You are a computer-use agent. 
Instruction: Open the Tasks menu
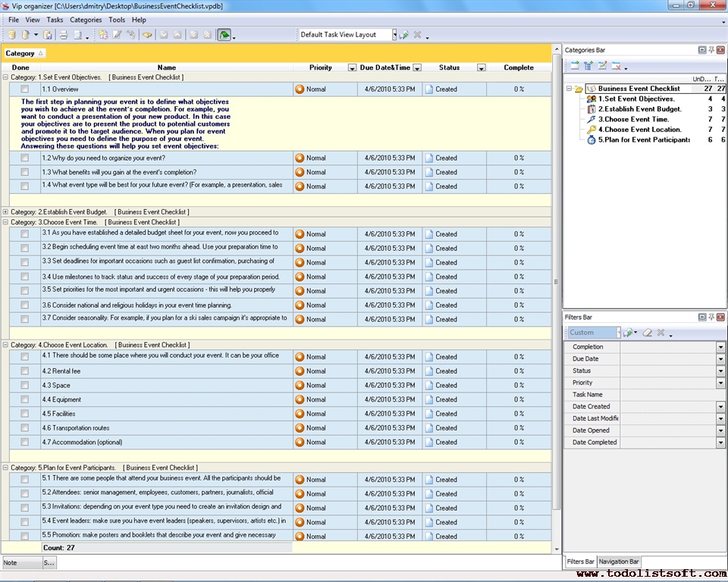[x=55, y=20]
